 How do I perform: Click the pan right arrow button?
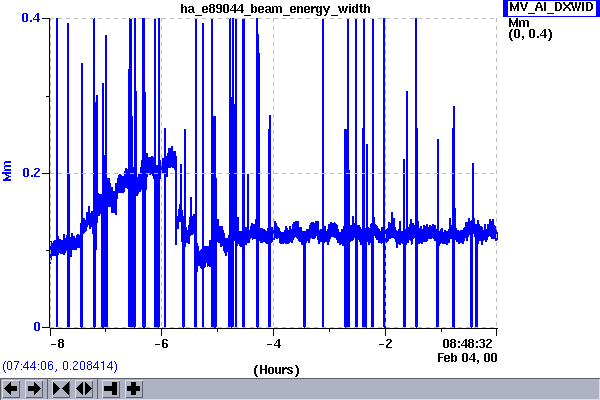tap(34, 388)
